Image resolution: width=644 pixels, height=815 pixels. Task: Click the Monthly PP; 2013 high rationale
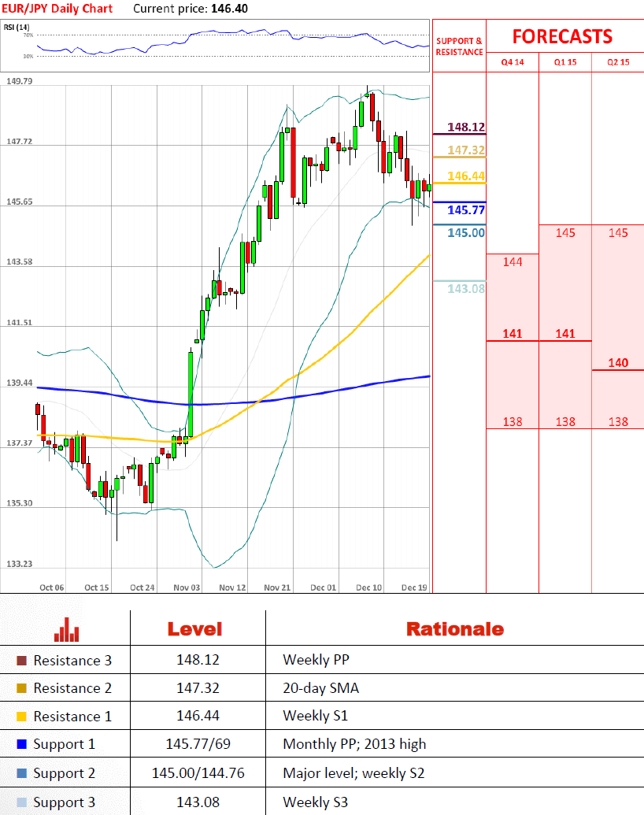pyautogui.click(x=354, y=744)
